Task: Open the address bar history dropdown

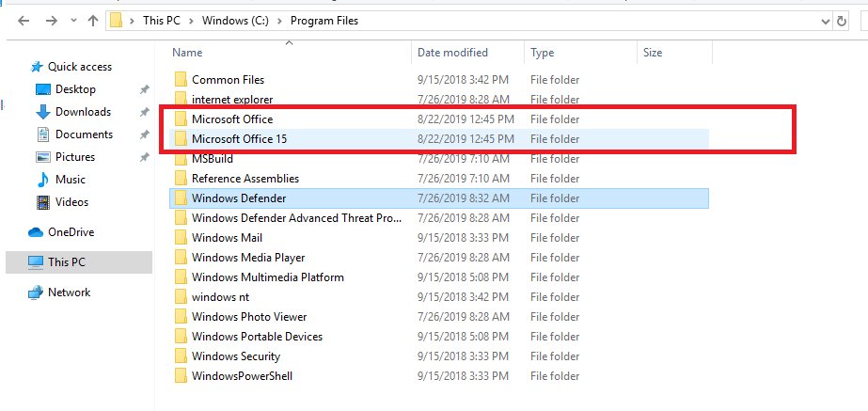Action: (x=826, y=22)
